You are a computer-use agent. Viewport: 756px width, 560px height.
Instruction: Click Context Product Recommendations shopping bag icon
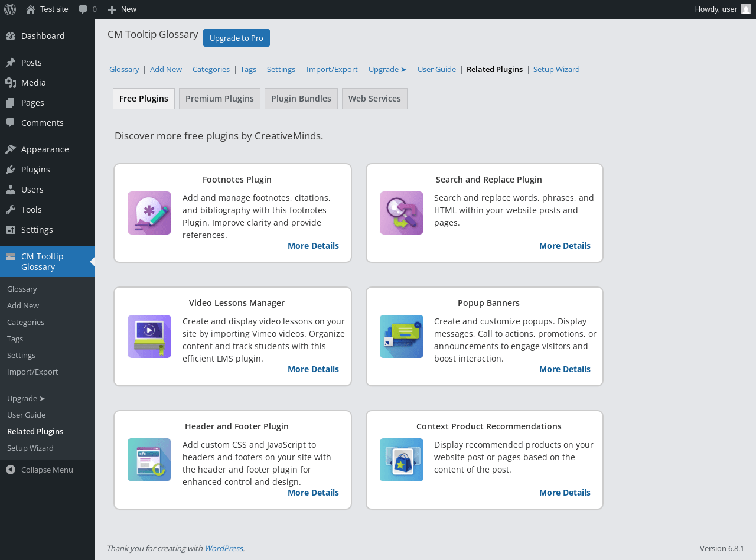pos(402,460)
